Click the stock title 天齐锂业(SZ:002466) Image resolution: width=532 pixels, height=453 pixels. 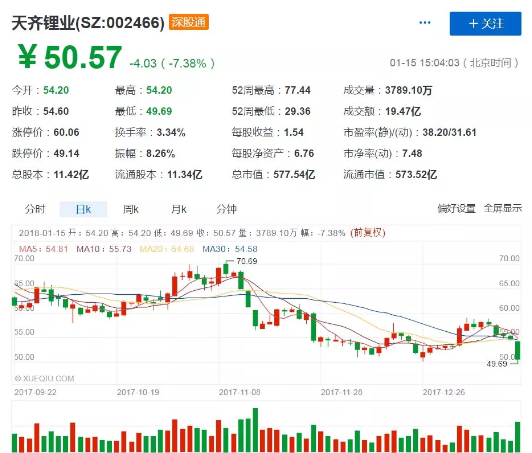coord(88,23)
